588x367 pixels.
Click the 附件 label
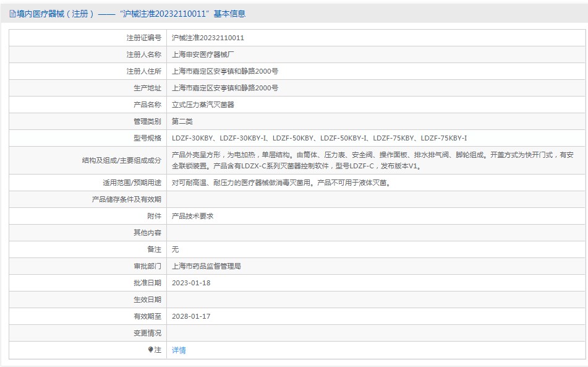[x=154, y=216]
